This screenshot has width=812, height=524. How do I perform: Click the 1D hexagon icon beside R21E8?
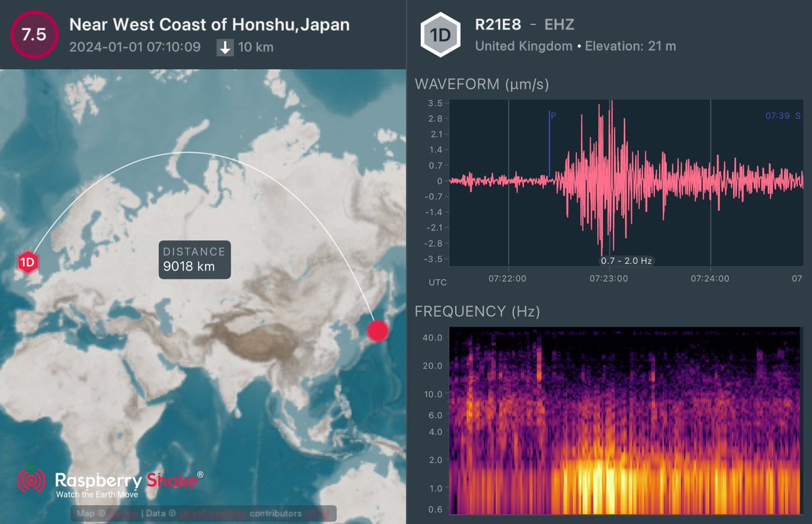click(x=440, y=36)
